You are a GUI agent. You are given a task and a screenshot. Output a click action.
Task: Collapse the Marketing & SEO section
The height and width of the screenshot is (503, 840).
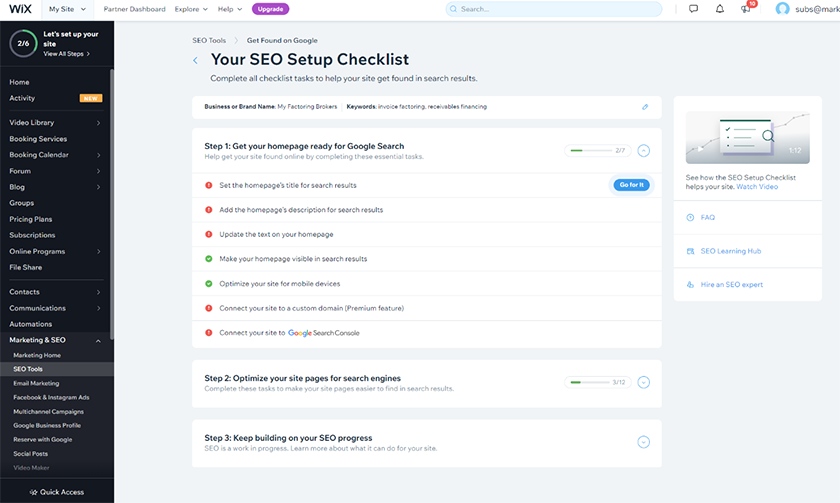point(98,341)
